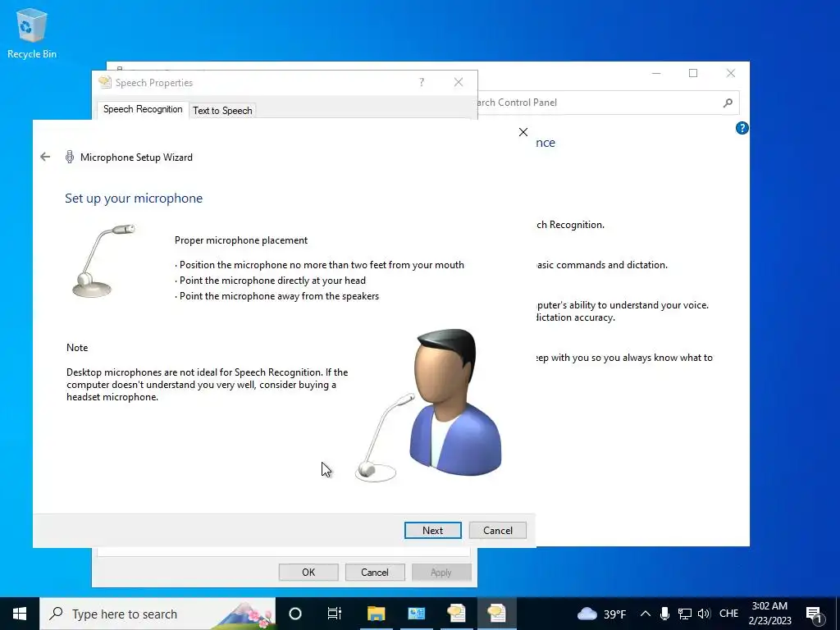Open network status tray icon

pyautogui.click(x=685, y=614)
